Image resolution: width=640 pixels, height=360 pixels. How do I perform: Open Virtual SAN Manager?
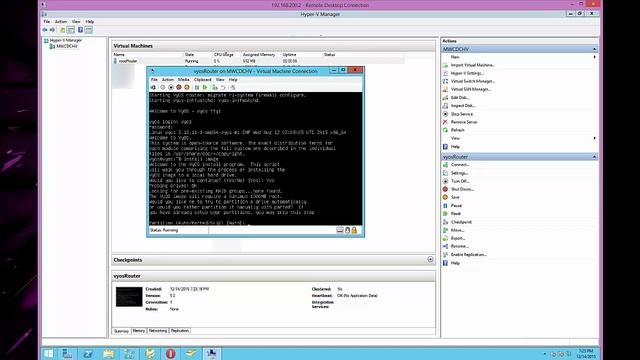click(471, 89)
